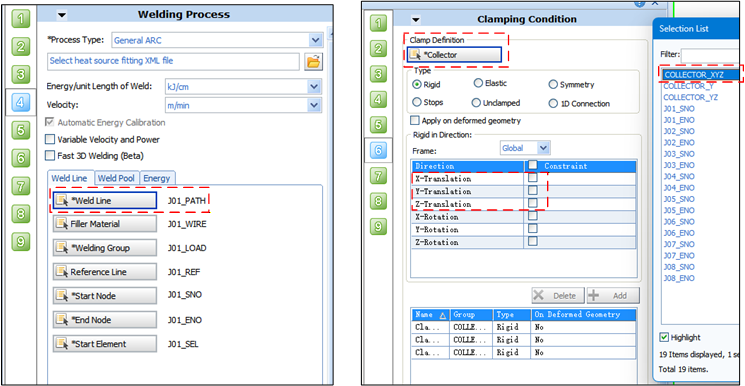The width and height of the screenshot is (745, 386).
Task: Select COLLECTOR_XYZ in Selection List
Action: click(x=701, y=75)
